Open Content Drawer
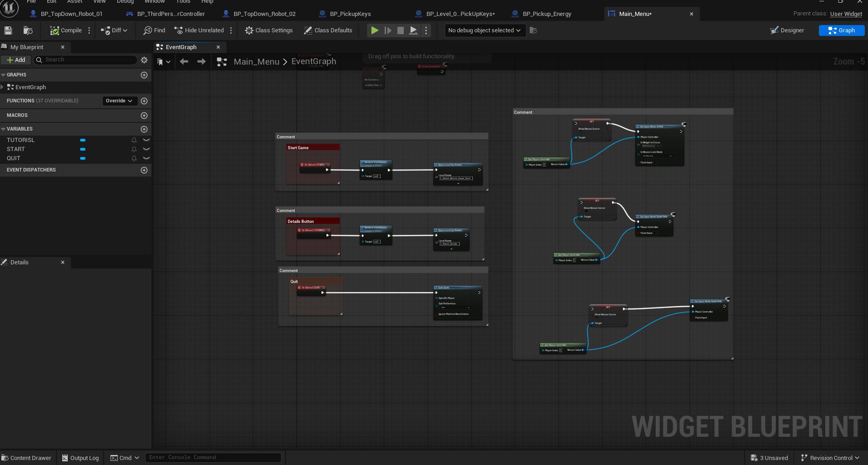868x465 pixels. [26, 458]
